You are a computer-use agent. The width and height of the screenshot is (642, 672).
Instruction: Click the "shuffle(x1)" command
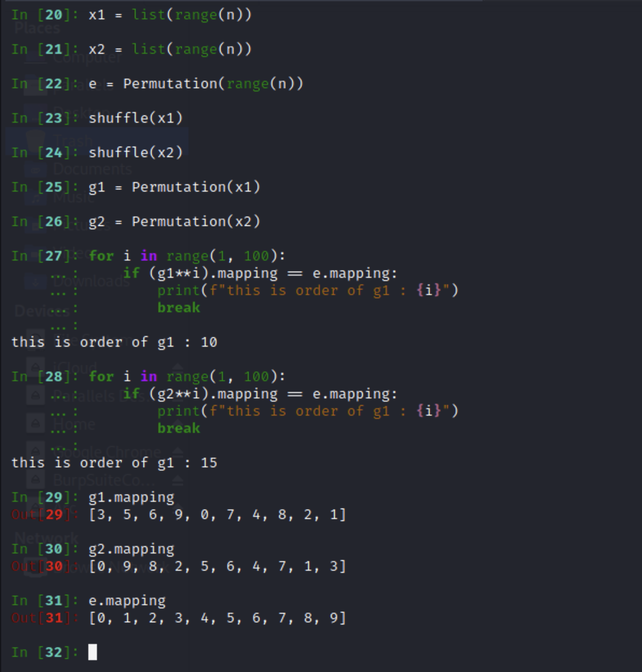(x=136, y=118)
